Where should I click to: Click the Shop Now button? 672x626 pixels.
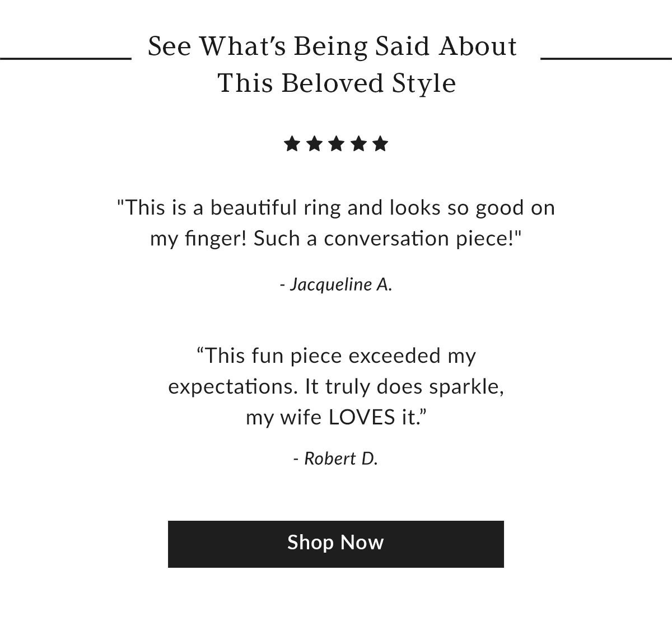pos(336,544)
